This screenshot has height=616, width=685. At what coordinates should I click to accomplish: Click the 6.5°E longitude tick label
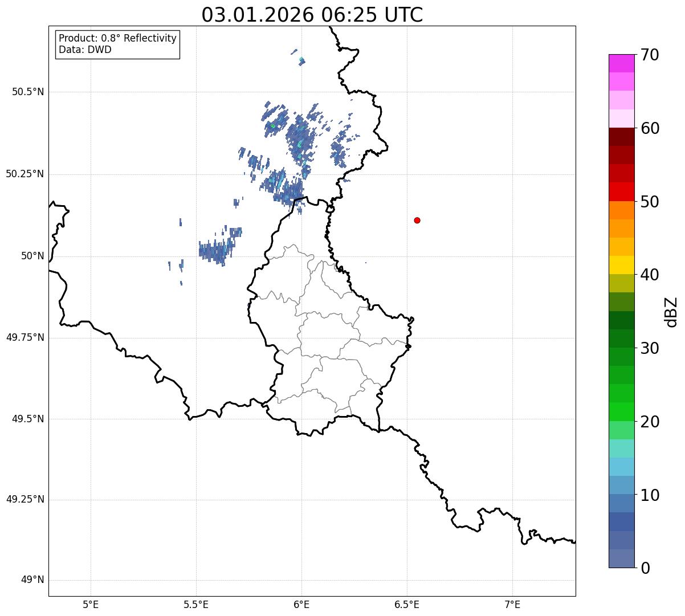407,605
